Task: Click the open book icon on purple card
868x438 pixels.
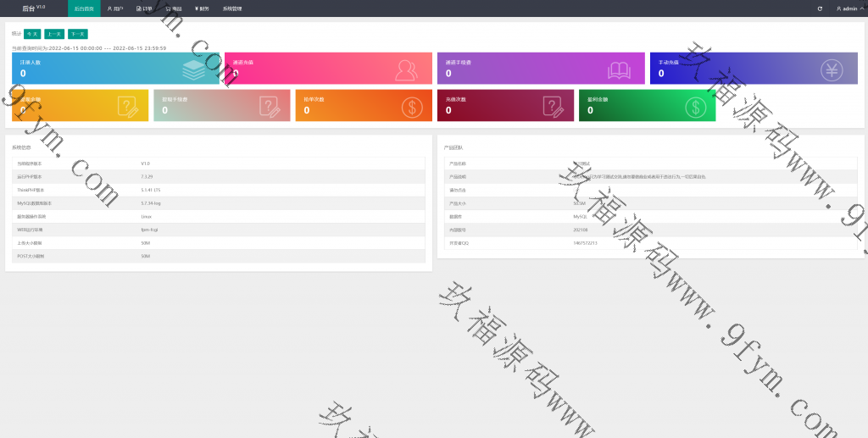Action: pos(620,69)
